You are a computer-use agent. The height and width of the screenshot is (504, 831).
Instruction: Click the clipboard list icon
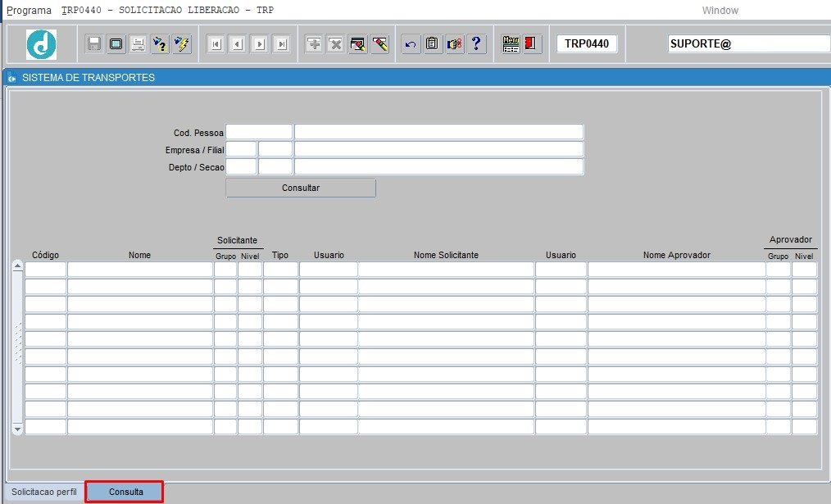click(433, 43)
